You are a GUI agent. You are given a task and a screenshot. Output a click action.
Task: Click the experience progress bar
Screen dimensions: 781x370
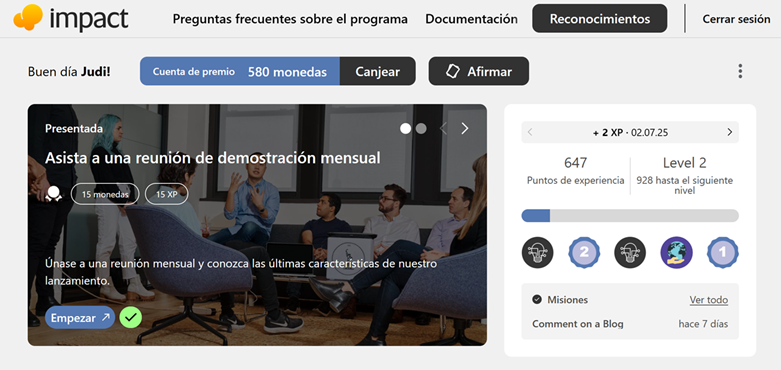[x=630, y=216]
